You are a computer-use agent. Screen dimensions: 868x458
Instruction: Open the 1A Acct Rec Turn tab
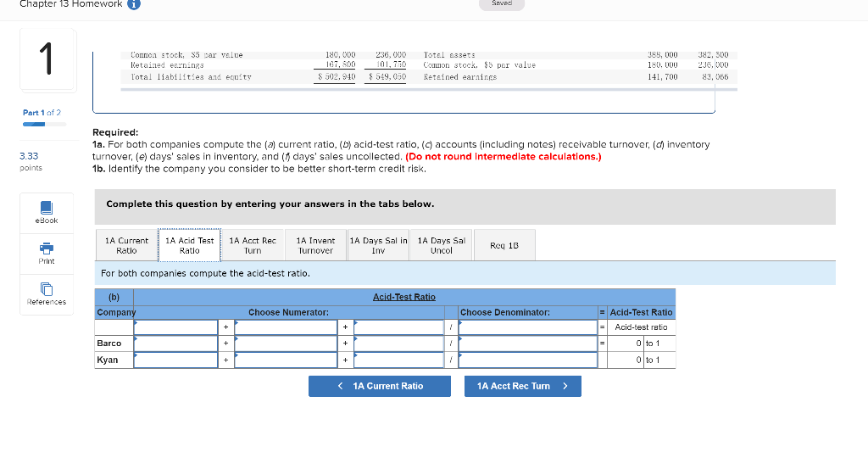click(x=253, y=245)
